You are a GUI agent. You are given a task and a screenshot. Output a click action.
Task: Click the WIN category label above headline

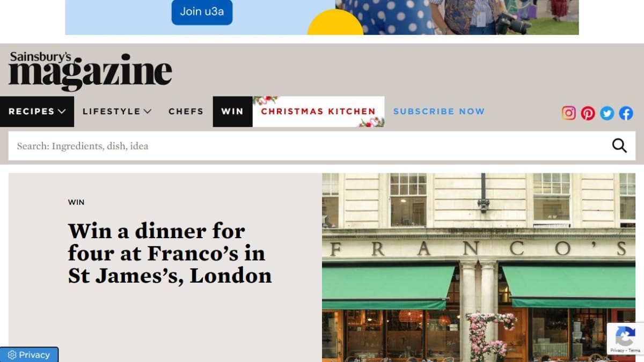(76, 202)
